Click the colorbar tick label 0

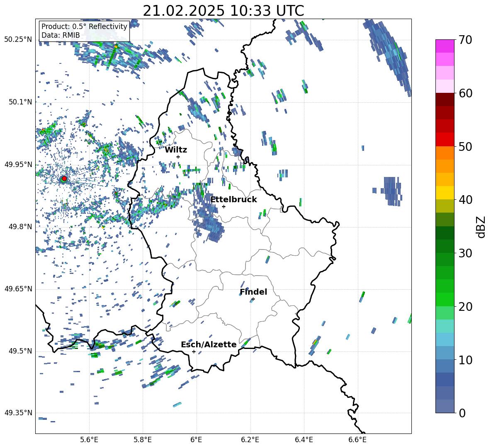pos(462,413)
